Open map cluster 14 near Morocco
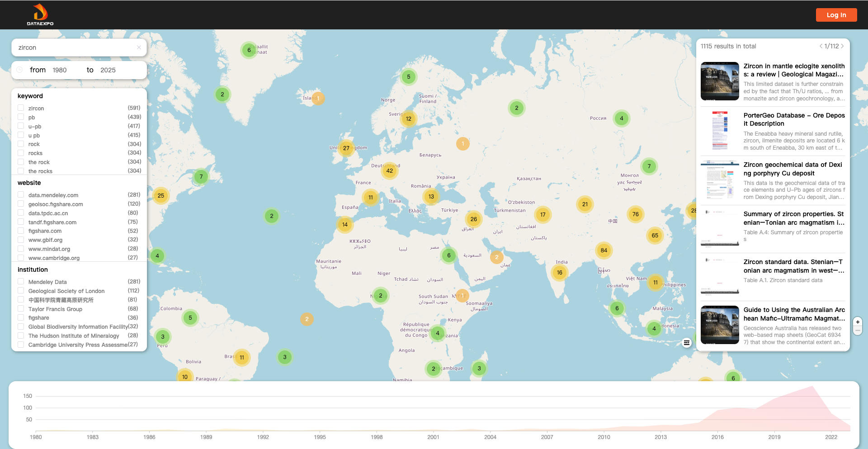868x449 pixels. click(x=345, y=225)
